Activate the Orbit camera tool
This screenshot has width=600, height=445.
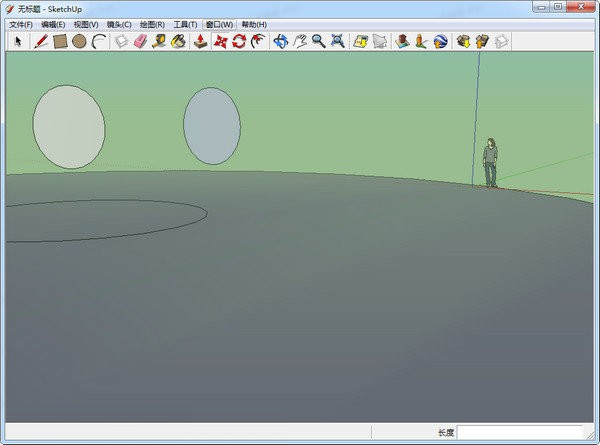281,41
